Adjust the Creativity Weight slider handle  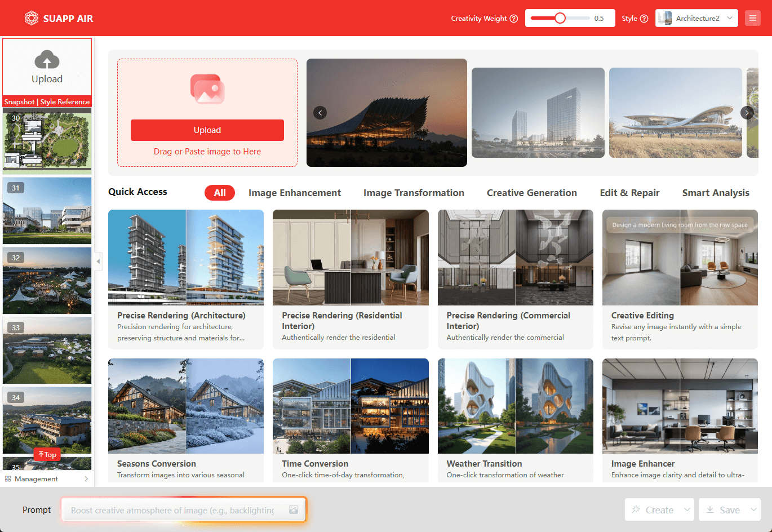(560, 18)
